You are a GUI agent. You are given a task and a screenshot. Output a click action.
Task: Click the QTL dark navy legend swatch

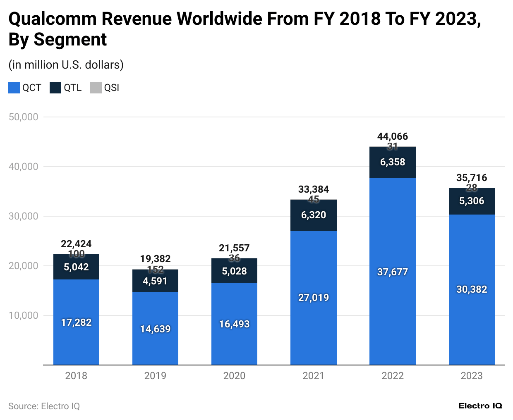[x=55, y=88]
